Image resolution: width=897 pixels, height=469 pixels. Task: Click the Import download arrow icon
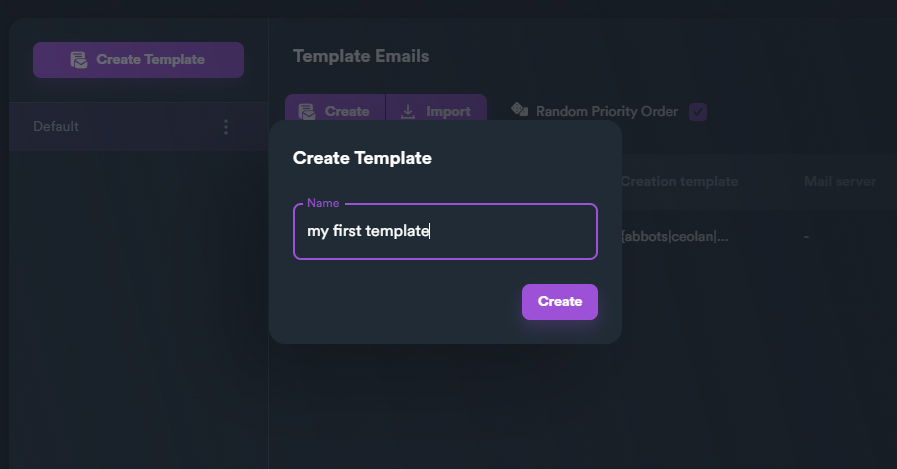[x=408, y=112]
